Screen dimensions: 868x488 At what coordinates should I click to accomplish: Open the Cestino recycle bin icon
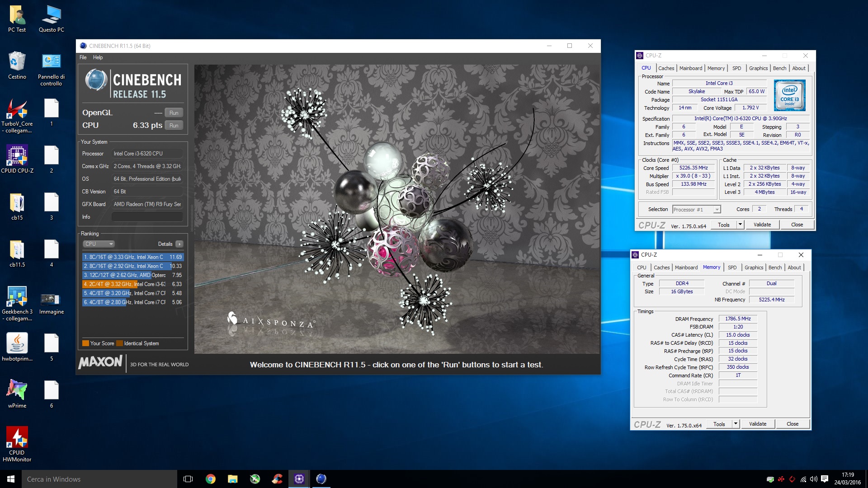17,66
